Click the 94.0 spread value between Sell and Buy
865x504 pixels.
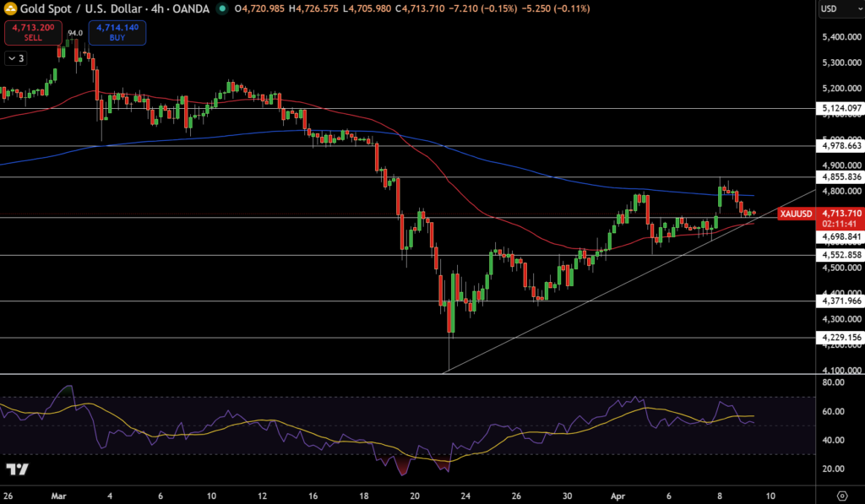pos(75,33)
